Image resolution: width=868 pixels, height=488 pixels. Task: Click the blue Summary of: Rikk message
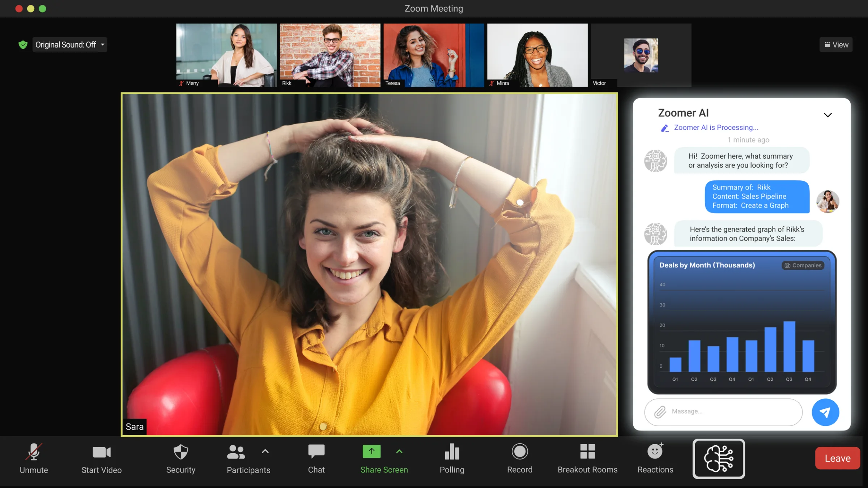pyautogui.click(x=757, y=197)
